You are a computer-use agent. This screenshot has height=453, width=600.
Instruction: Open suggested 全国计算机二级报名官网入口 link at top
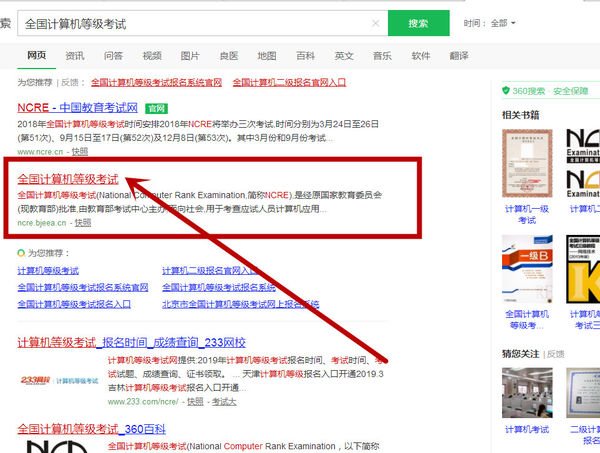(x=289, y=82)
